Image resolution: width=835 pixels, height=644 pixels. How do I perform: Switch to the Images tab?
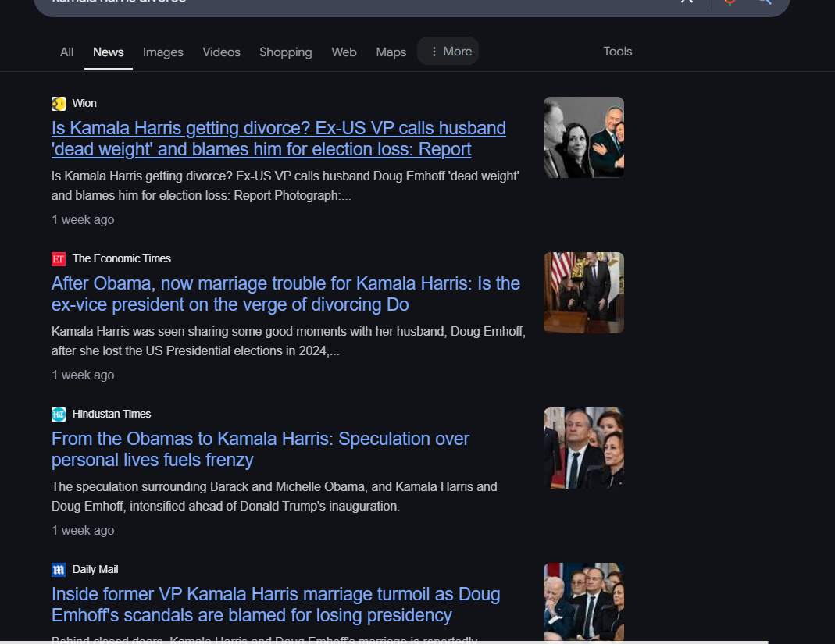pos(163,52)
